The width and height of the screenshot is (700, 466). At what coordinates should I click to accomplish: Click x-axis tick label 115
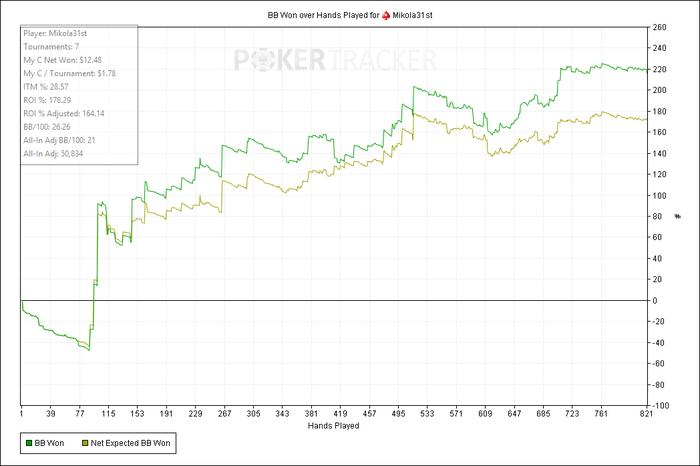coord(108,414)
